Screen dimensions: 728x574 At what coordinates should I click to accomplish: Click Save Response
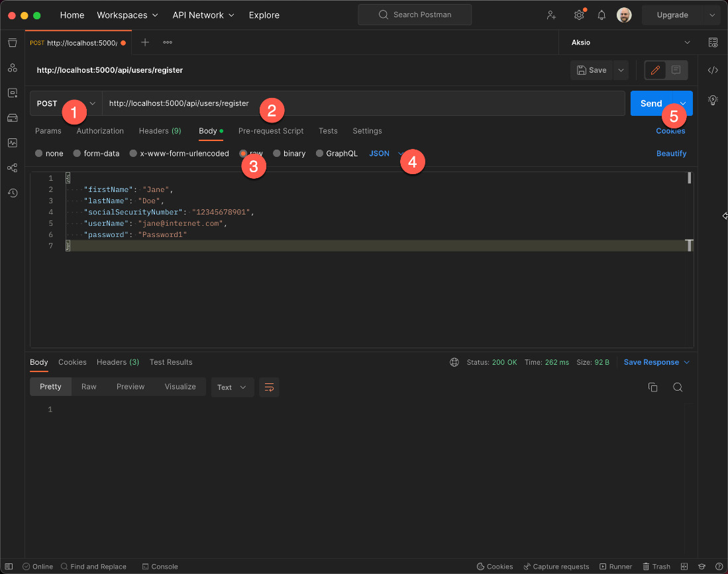point(651,362)
